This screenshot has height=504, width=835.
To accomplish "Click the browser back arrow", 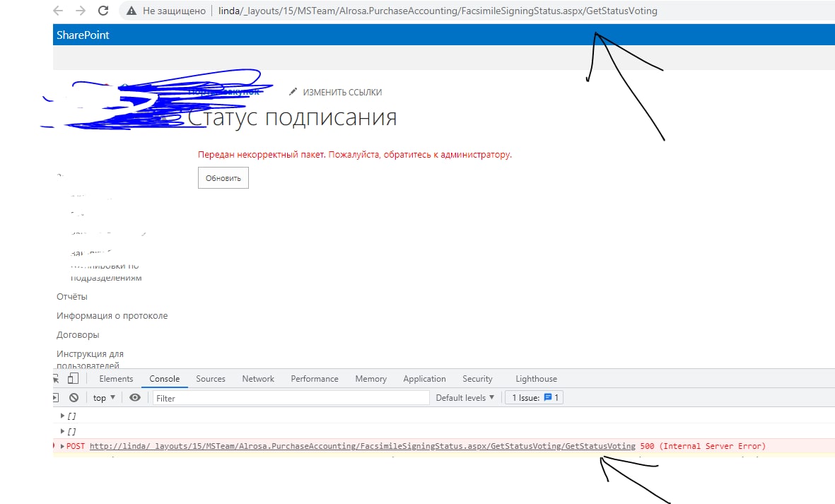I will (x=58, y=11).
